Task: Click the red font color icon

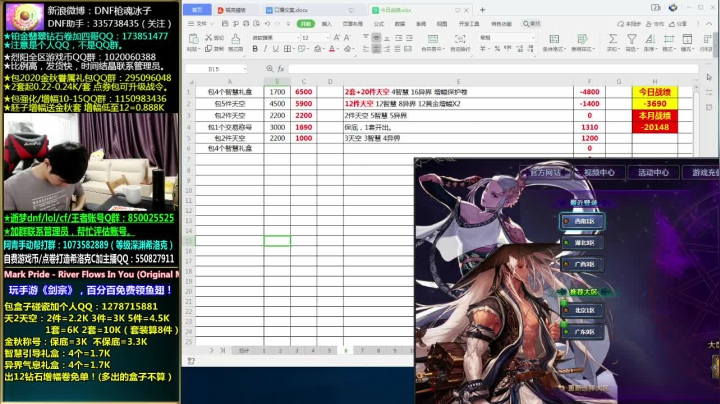Action: coord(332,49)
